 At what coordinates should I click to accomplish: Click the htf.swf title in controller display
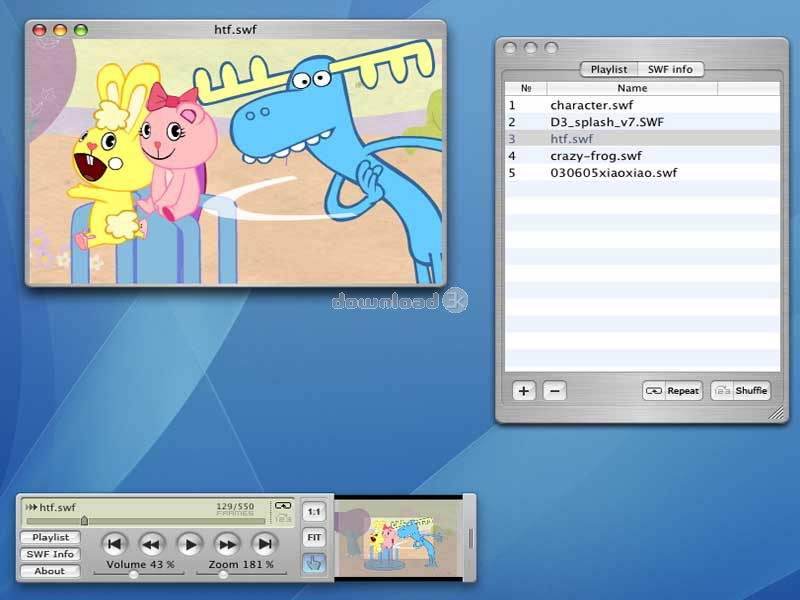click(x=57, y=507)
